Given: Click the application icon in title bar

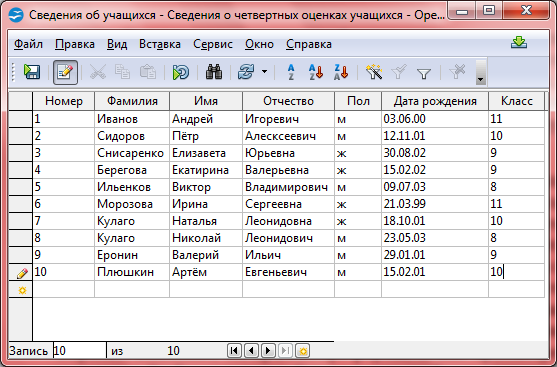Looking at the screenshot, I should pyautogui.click(x=16, y=15).
